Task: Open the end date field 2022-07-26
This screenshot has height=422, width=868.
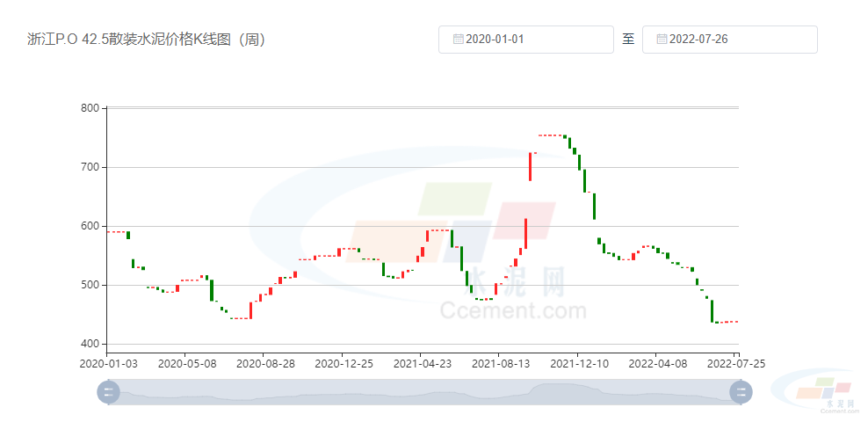Action: pos(729,40)
